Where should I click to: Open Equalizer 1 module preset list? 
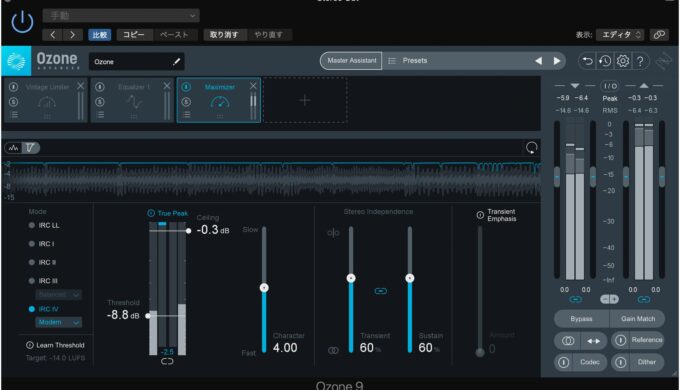[x=100, y=115]
